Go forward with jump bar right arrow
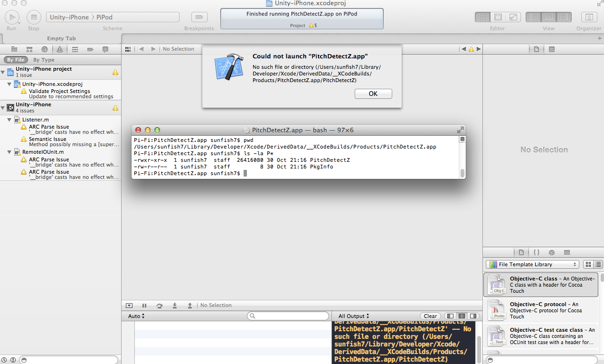 (x=153, y=49)
